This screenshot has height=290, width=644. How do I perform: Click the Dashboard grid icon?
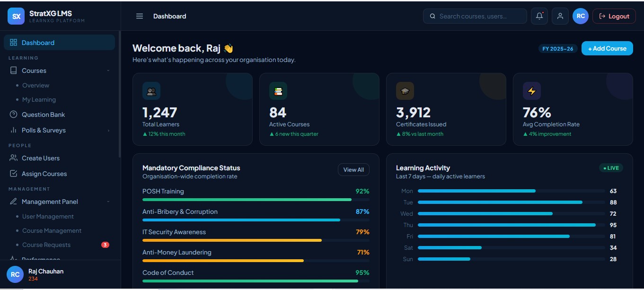(x=13, y=43)
